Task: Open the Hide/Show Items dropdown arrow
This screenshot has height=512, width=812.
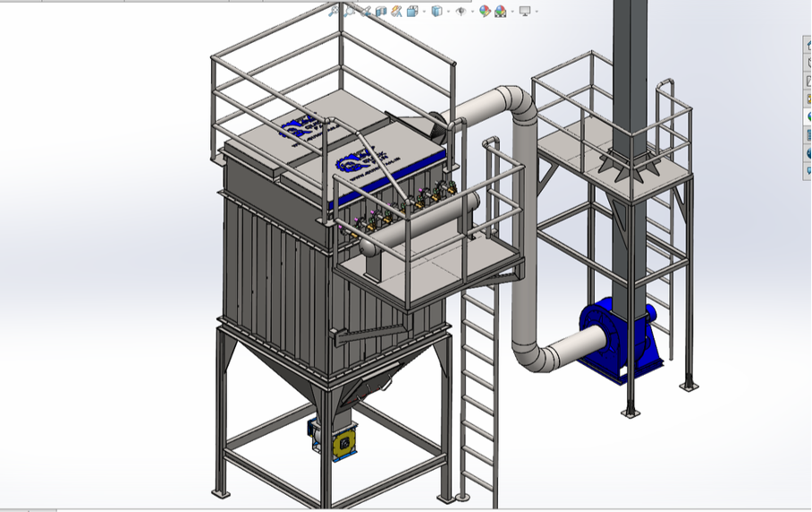Action: (472, 12)
